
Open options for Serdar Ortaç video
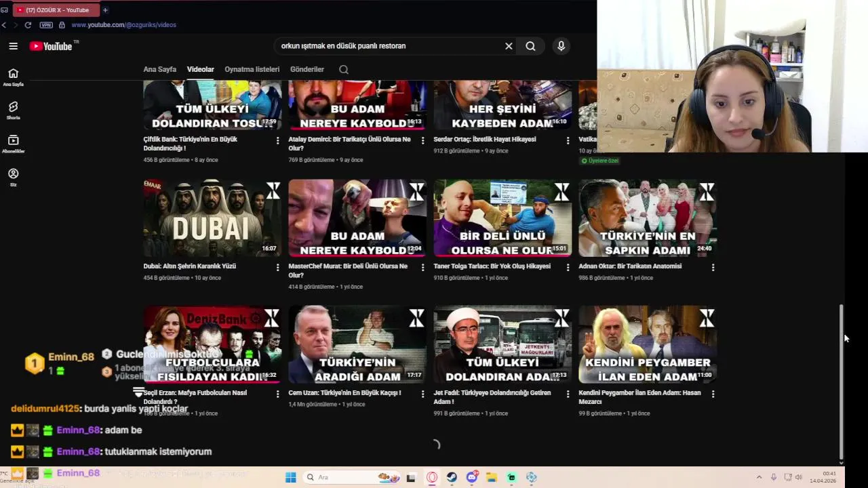[x=568, y=140]
